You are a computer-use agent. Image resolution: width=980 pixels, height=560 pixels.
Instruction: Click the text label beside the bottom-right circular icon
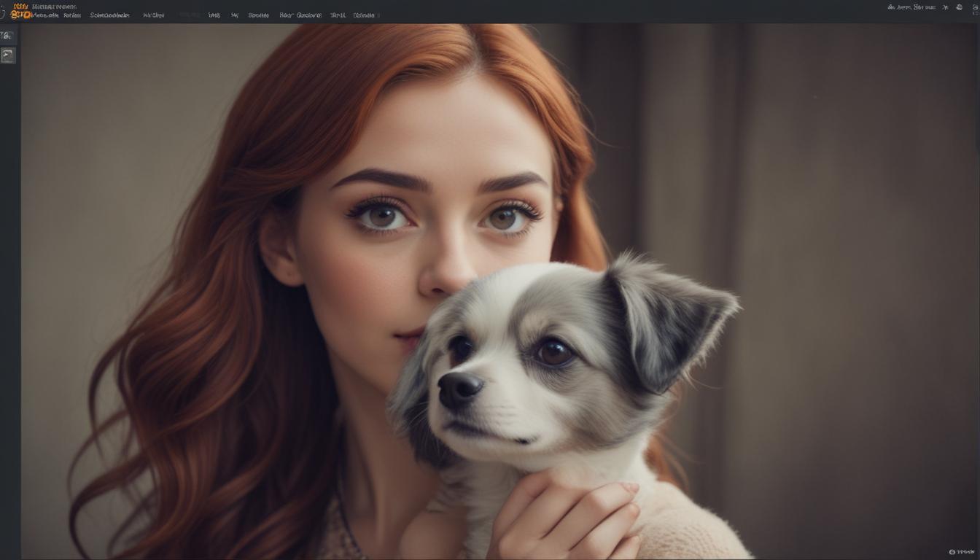pyautogui.click(x=965, y=552)
